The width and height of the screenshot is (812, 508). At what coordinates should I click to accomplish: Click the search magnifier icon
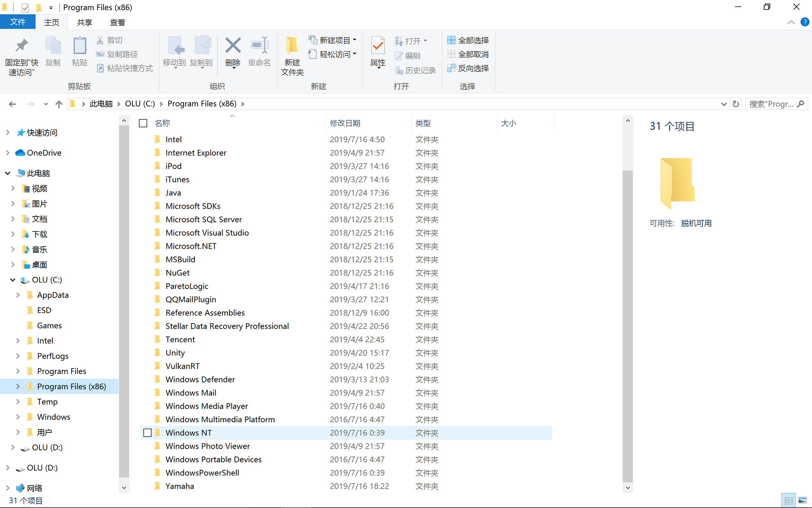801,104
